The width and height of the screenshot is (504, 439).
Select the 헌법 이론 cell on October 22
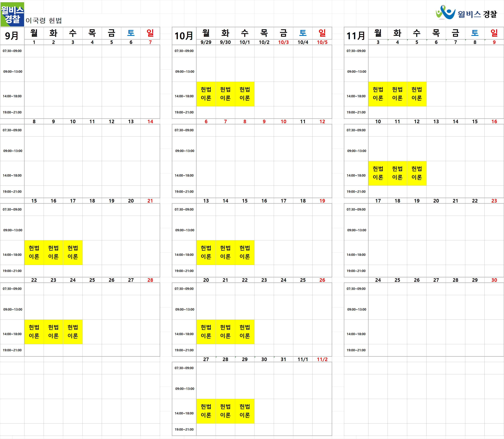coord(245,332)
